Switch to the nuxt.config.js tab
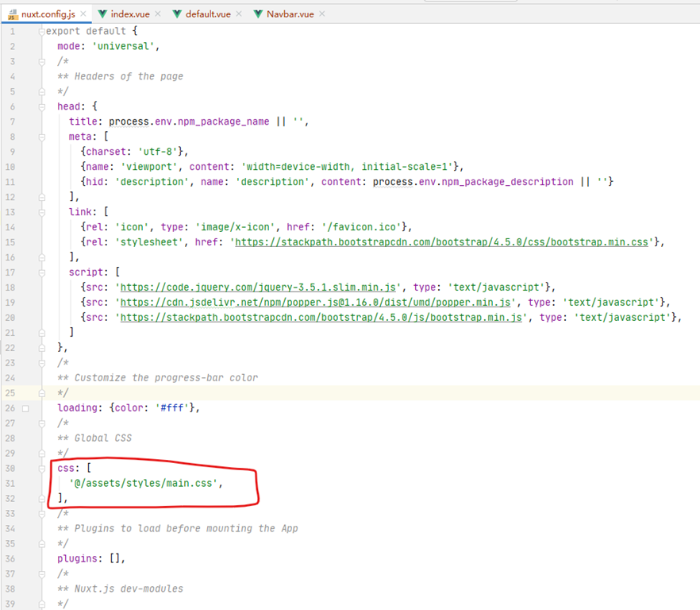The width and height of the screenshot is (700, 610). pos(48,14)
